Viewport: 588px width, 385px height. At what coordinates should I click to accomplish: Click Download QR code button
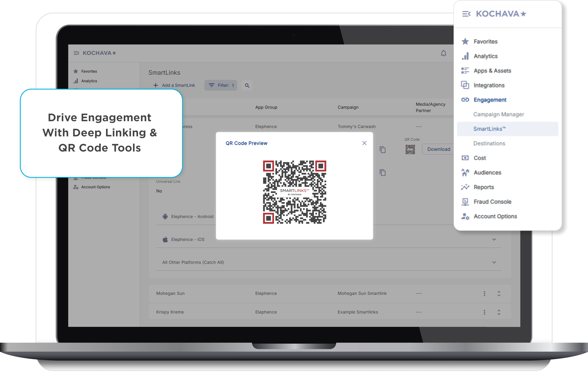(439, 149)
